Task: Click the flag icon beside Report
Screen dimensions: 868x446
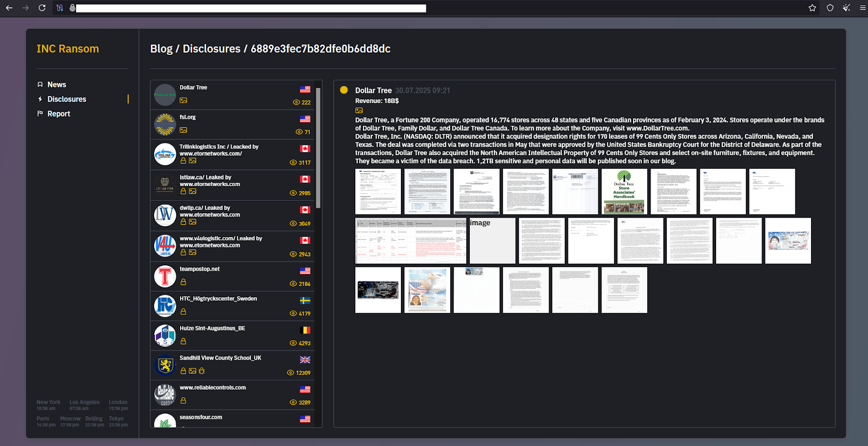Action: pos(40,114)
